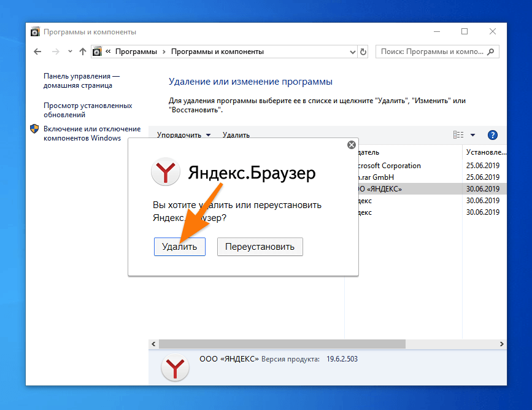Click the date 25.06.2019 in Microsoft row
The image size is (532, 410).
point(482,165)
